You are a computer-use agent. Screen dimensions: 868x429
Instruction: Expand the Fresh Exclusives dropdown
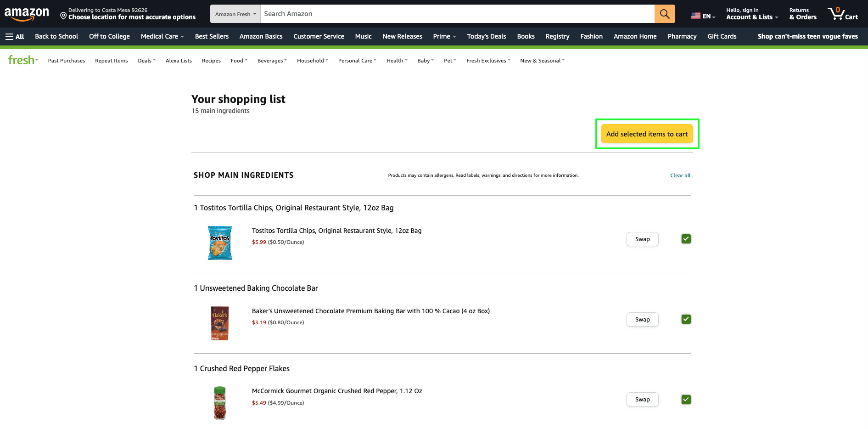pyautogui.click(x=488, y=61)
